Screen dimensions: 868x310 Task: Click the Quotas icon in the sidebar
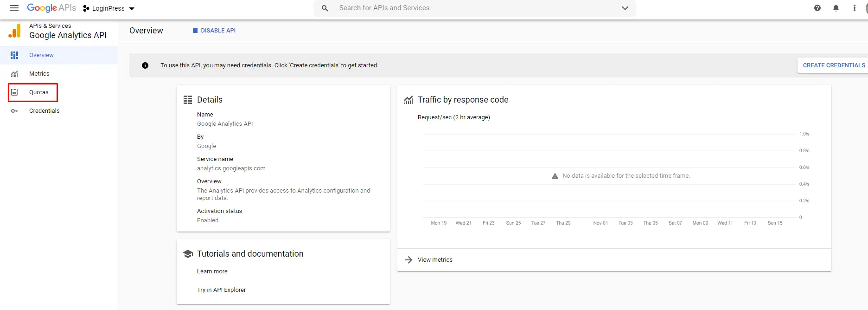coord(14,92)
